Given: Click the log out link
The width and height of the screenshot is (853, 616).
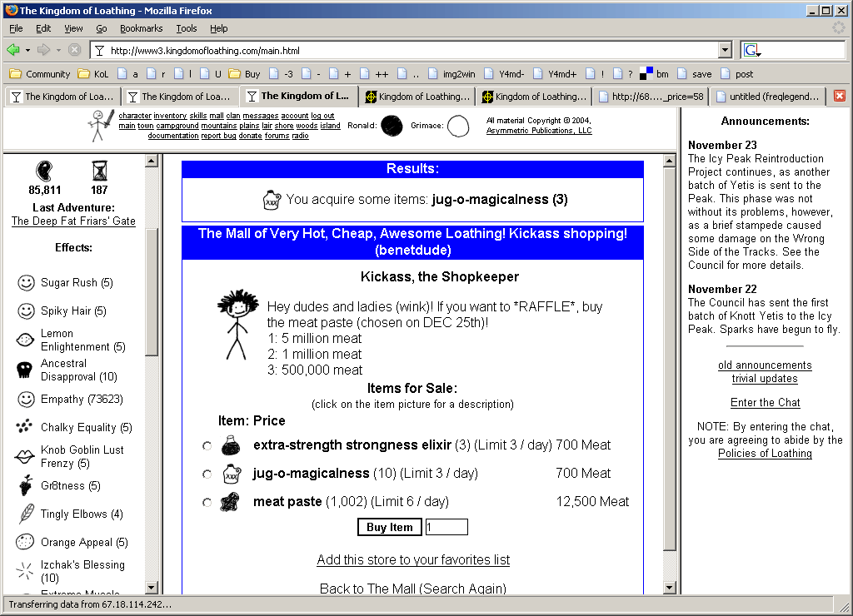Looking at the screenshot, I should click(x=322, y=116).
